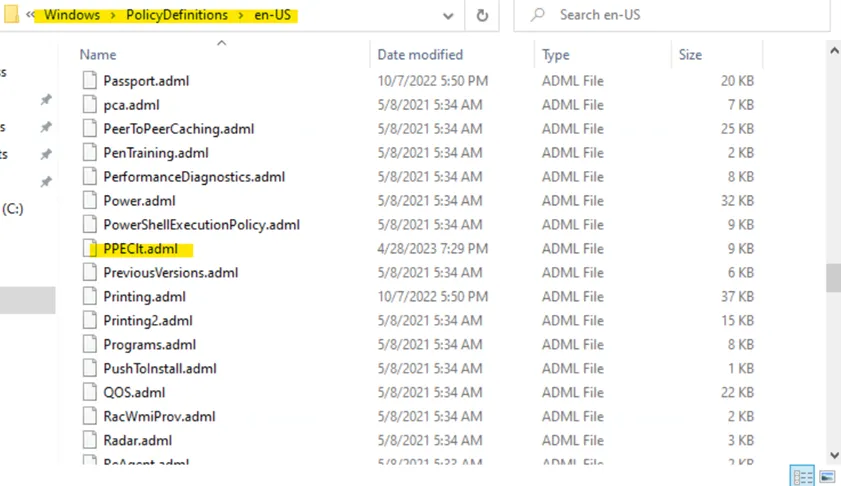Select the PeerToPeerCaching.adml file name

click(179, 129)
